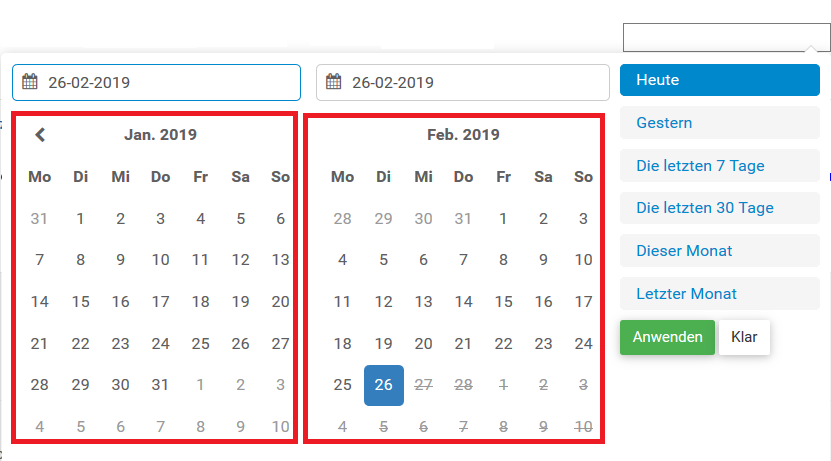The image size is (831, 461).
Task: Pick Die letzten 30 Tage preset
Action: pos(719,208)
